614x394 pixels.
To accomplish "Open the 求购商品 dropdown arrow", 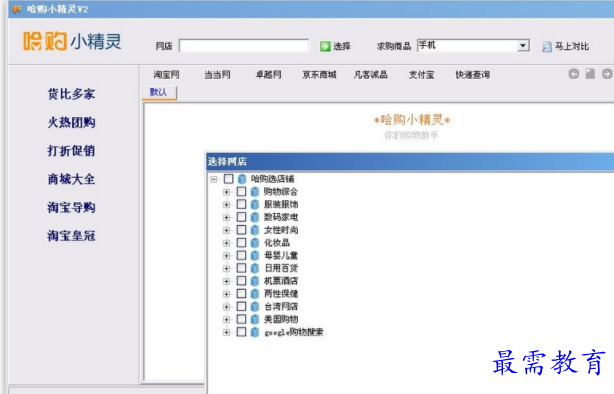I will point(523,45).
